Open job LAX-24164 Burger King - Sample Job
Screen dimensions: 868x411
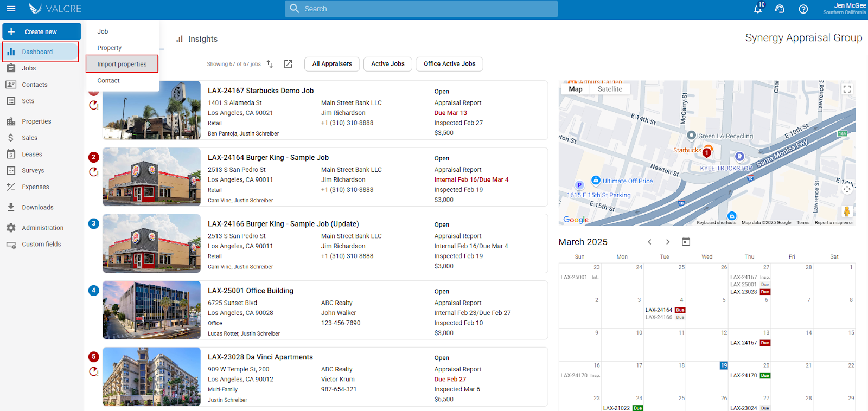268,157
